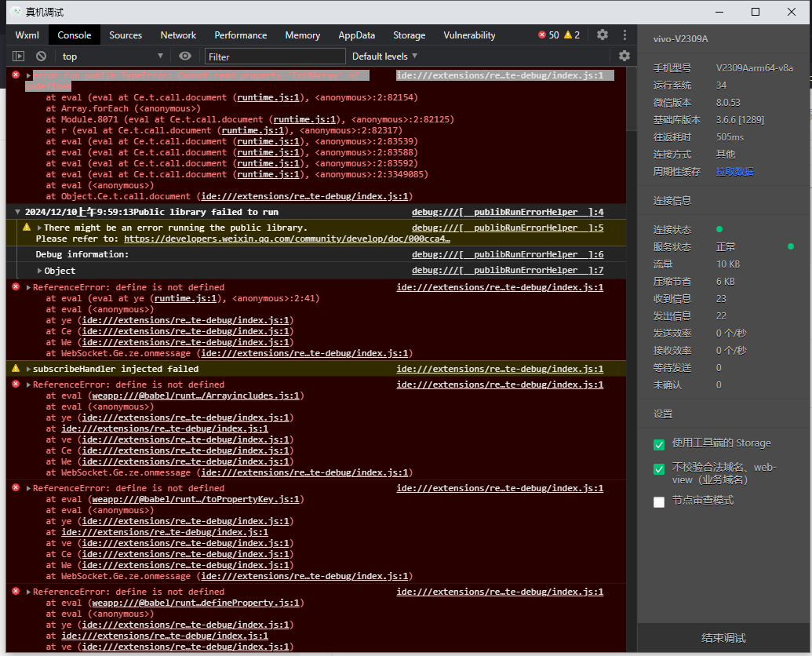
Task: Click 'Debug information:' log line
Action: click(x=82, y=254)
